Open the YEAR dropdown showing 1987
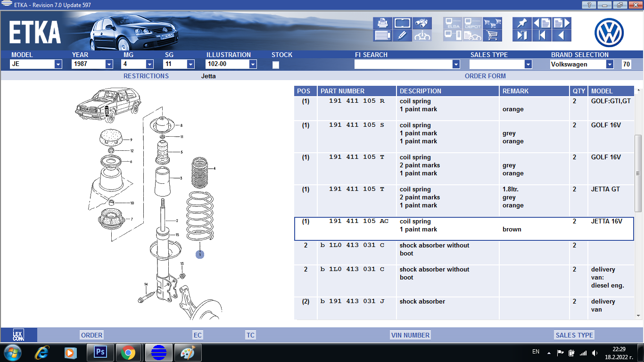The height and width of the screenshot is (362, 644). pyautogui.click(x=109, y=64)
